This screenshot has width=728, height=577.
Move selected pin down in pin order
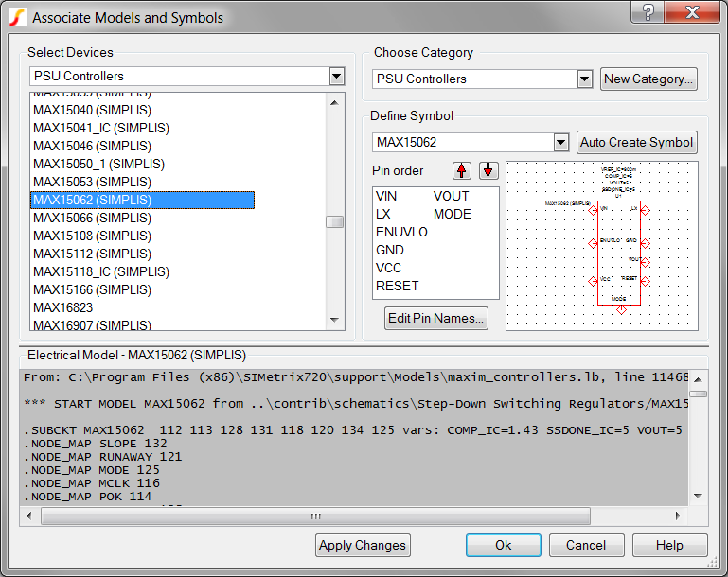(x=488, y=170)
